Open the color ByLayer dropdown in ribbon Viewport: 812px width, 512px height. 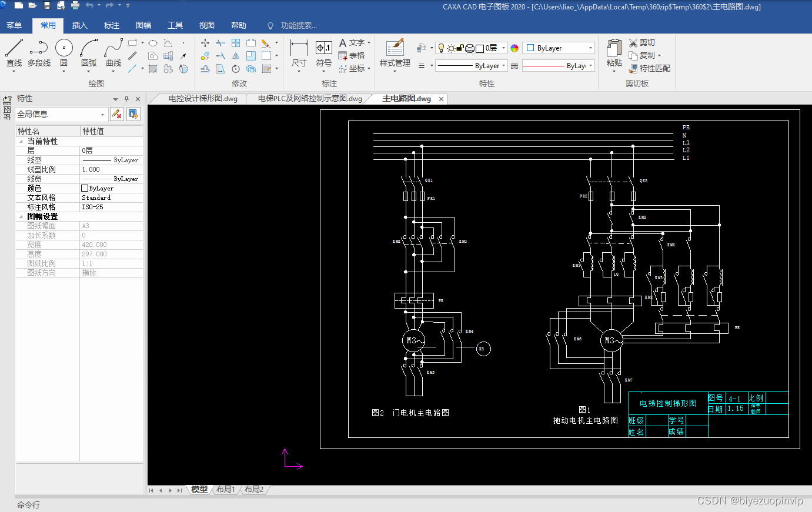559,48
